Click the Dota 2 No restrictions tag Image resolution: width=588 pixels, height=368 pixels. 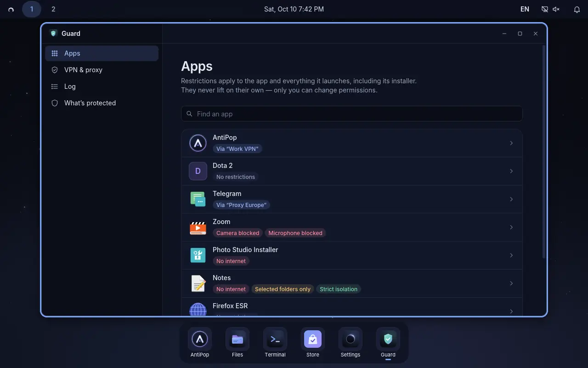coord(236,177)
